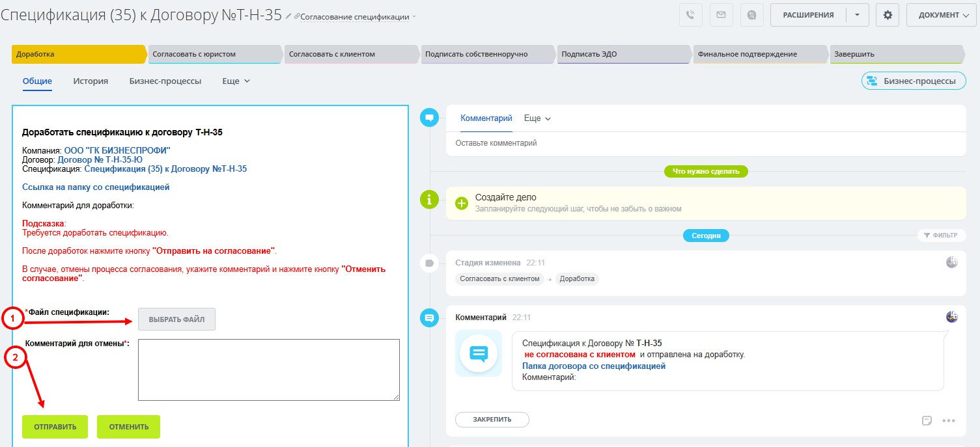Screen dimensions: 980x447
Task: Open the chat bubble icon button
Action: pos(752,15)
